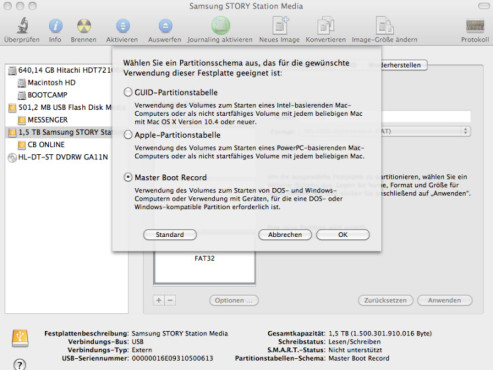Viewport: 493px width, 370px height.
Task: Choose the Apple-Partitionstabelle radio option
Action: pyautogui.click(x=128, y=135)
